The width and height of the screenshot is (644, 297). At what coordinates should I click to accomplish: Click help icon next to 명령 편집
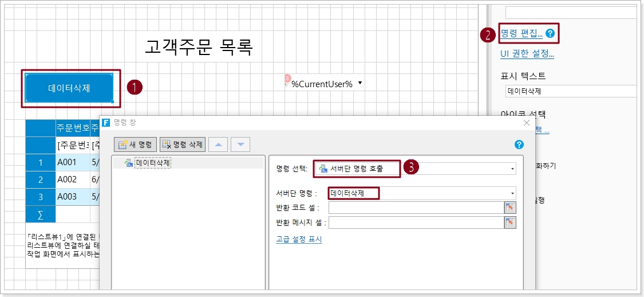coord(550,34)
